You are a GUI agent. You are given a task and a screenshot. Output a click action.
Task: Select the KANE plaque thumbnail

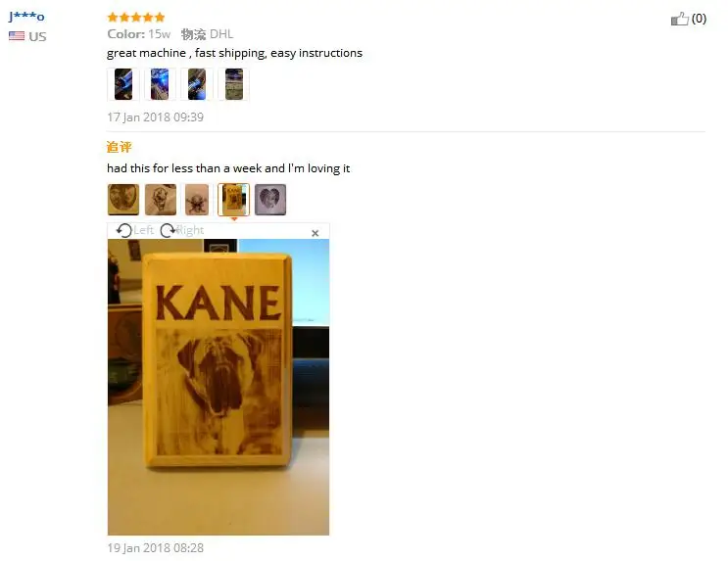(x=233, y=200)
